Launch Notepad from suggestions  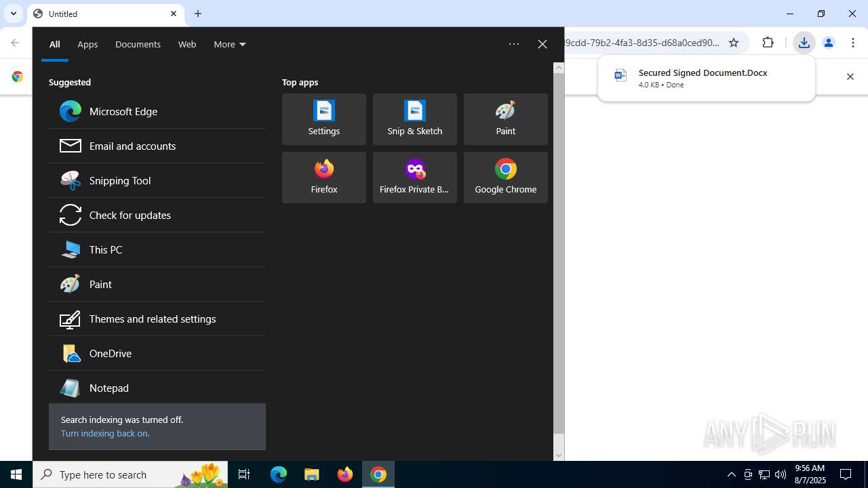coord(157,388)
